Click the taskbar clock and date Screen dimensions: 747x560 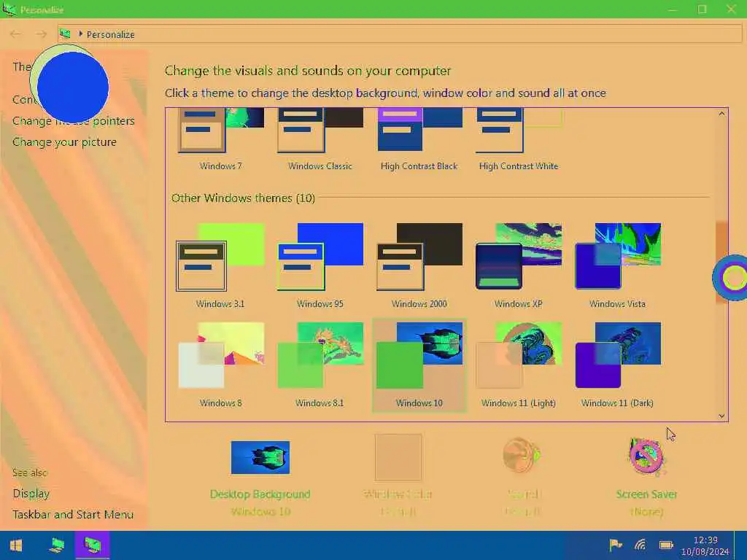tap(705, 545)
